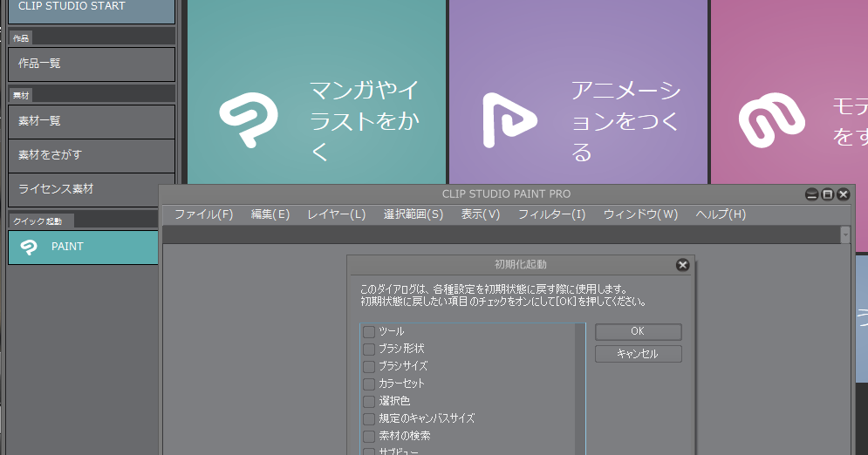
Task: Open 素材一覧 in the sidebar
Action: coord(92,122)
